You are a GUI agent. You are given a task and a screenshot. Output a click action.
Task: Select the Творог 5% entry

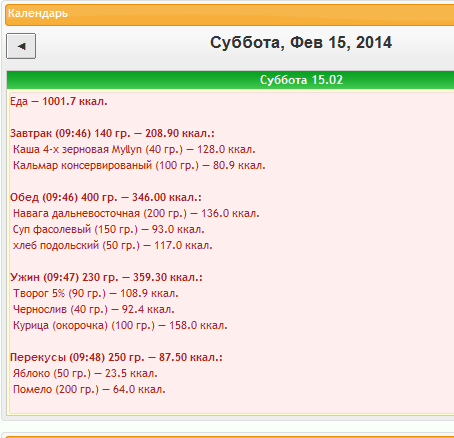[96, 293]
